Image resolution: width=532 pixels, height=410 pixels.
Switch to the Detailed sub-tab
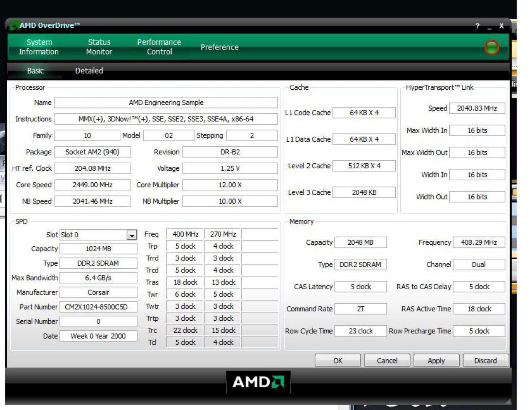(x=89, y=71)
